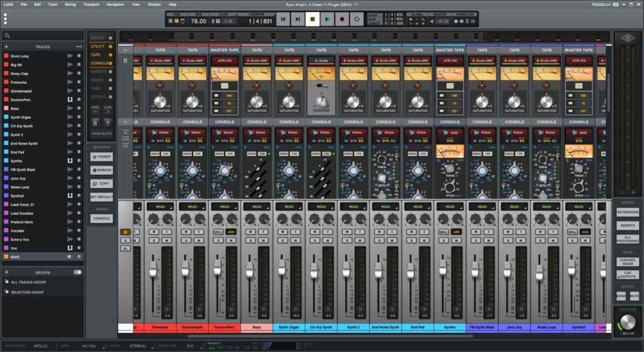Viewport: 644px width, 352px height.
Task: Open the Feedback button
Action: (x=606, y=4)
